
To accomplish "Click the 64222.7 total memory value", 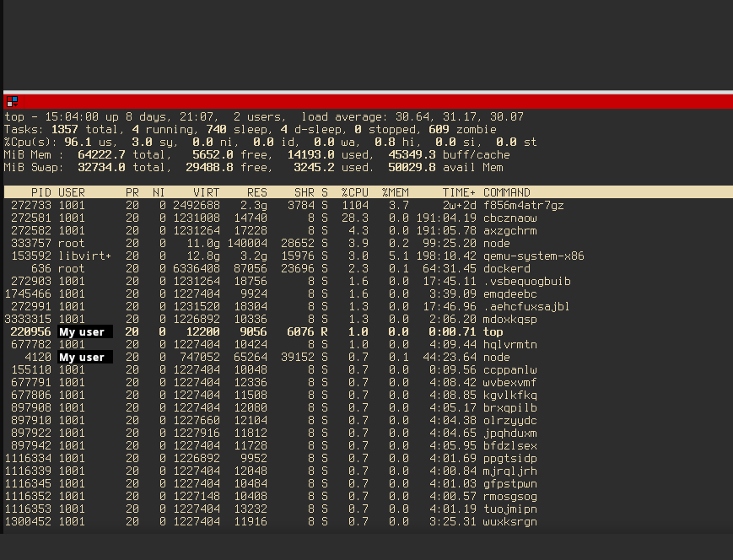I will click(x=101, y=154).
